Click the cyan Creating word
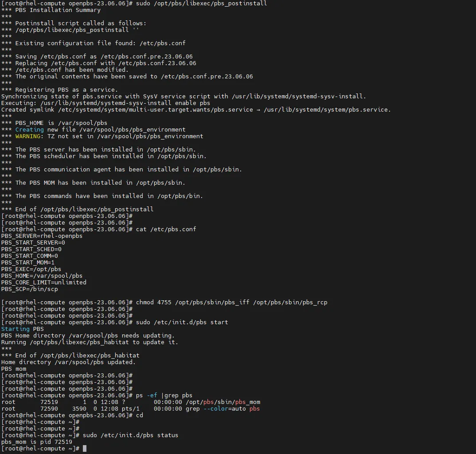This screenshot has height=454, width=476. (x=29, y=130)
